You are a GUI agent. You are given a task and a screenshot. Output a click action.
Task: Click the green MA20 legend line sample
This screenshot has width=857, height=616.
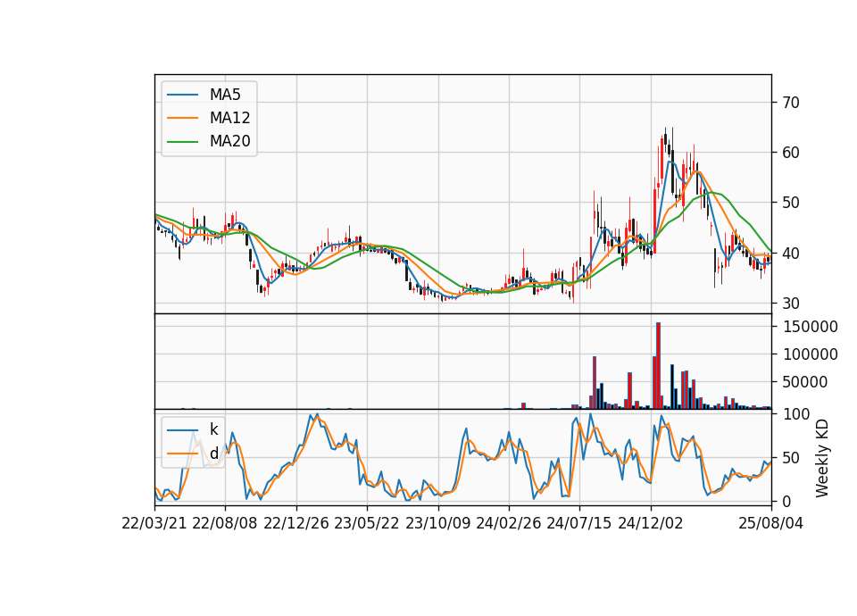(x=182, y=141)
